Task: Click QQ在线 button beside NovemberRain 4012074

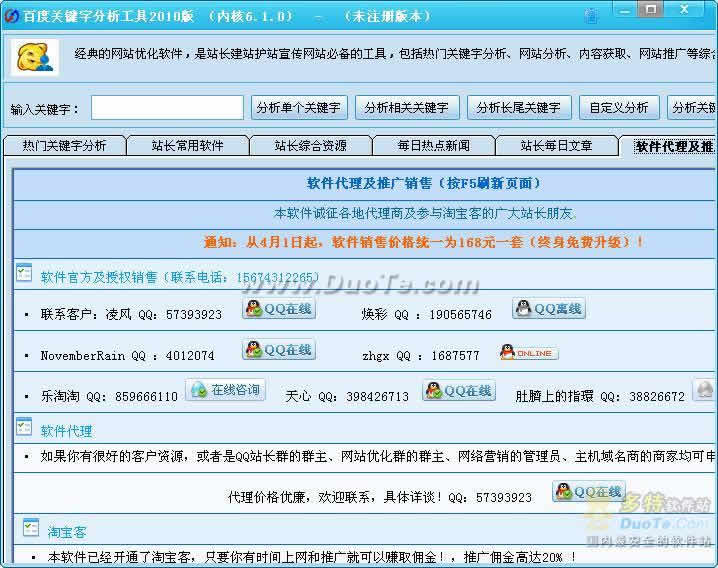Action: click(279, 350)
